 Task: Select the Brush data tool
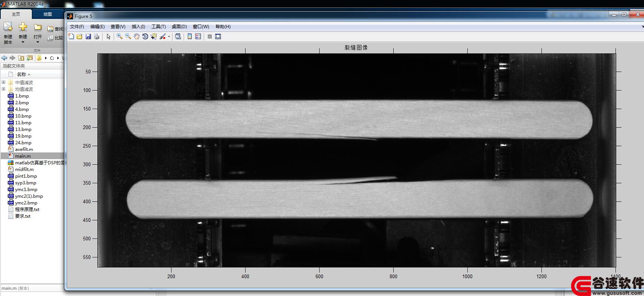163,36
